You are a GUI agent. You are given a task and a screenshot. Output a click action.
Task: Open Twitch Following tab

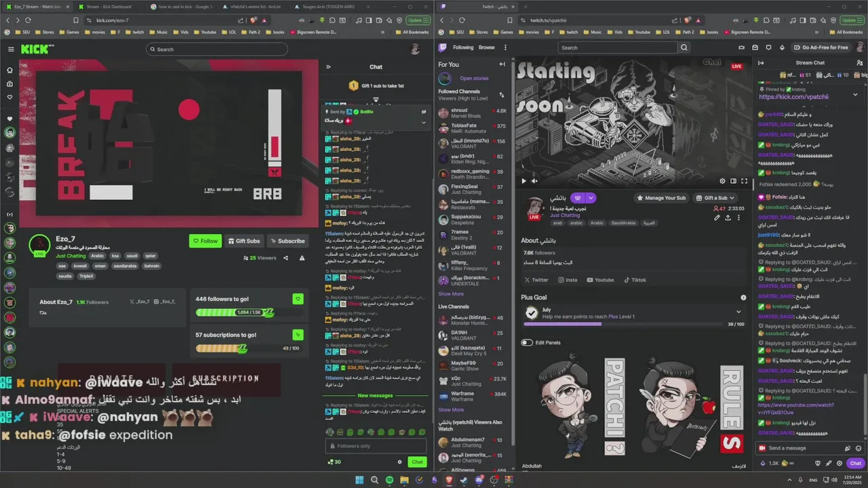[x=463, y=47]
